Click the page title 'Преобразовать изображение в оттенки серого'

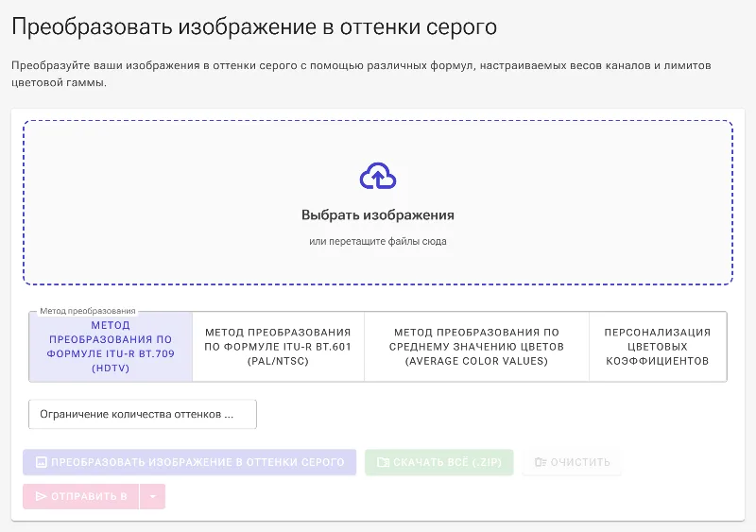254,27
